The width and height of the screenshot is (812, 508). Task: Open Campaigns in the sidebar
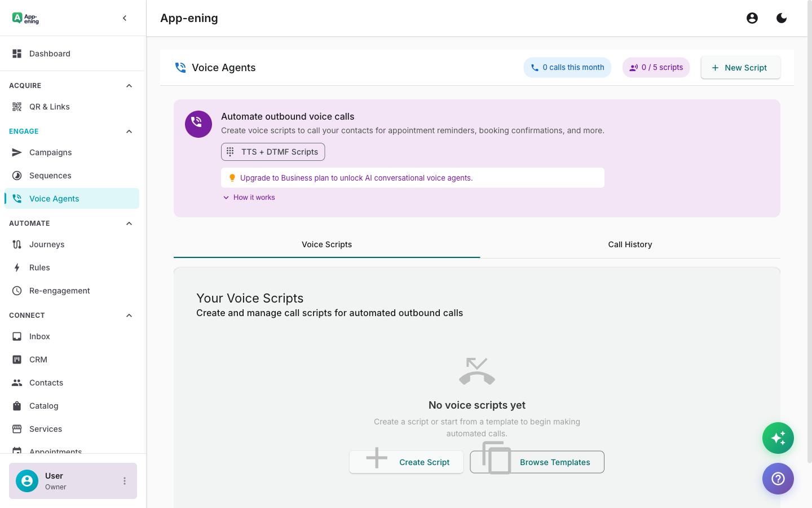click(50, 152)
